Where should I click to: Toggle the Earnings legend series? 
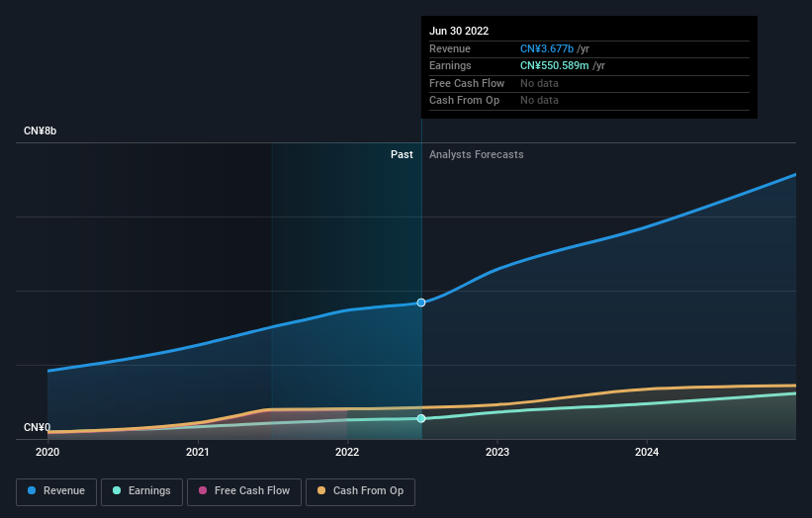pos(141,491)
